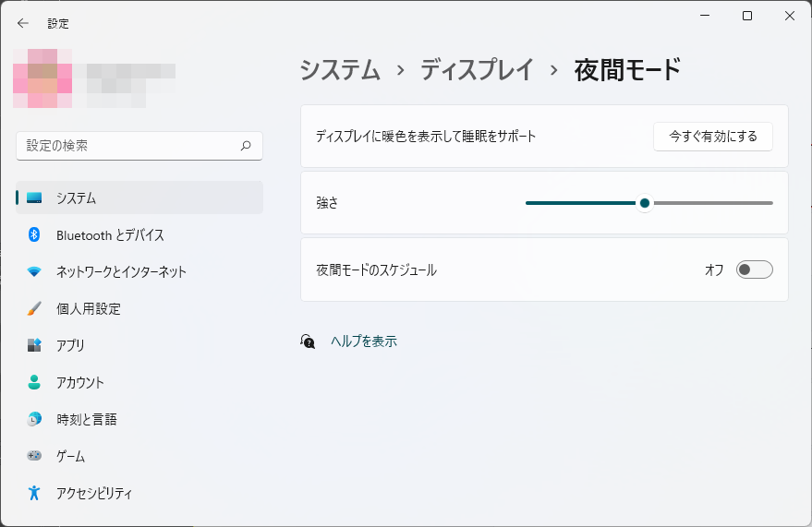The image size is (812, 527).
Task: Click the 設定の検索 input field
Action: click(x=129, y=146)
